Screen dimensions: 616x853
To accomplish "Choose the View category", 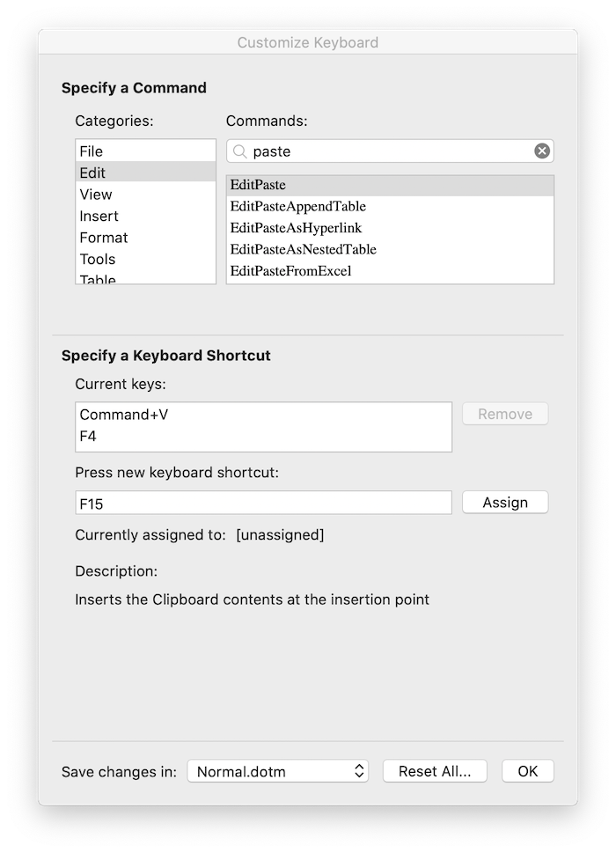I will (146, 195).
